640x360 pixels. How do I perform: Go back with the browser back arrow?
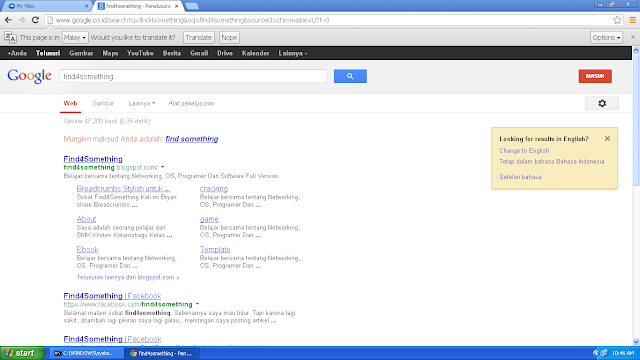pos(8,20)
